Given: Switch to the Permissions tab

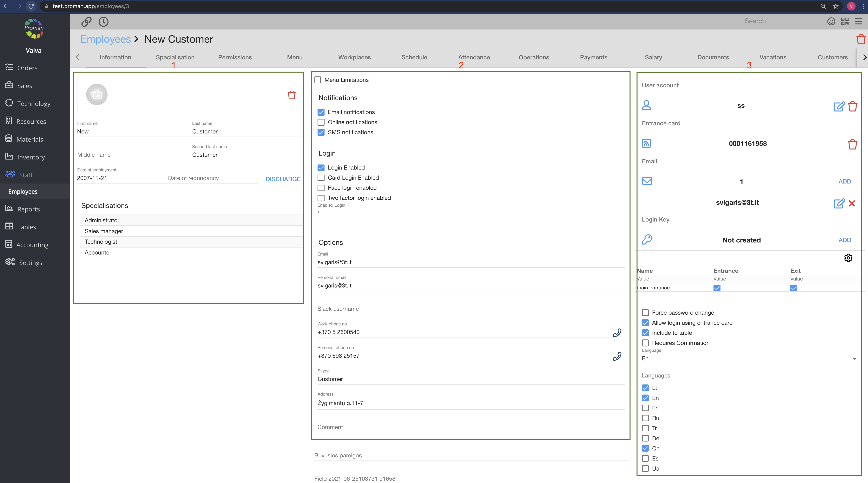Looking at the screenshot, I should click(x=235, y=57).
